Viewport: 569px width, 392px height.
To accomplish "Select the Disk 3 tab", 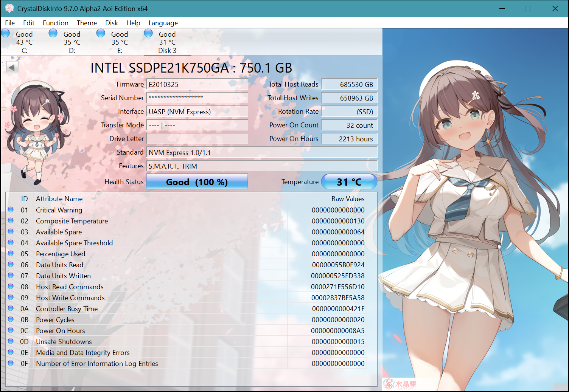I will (167, 42).
